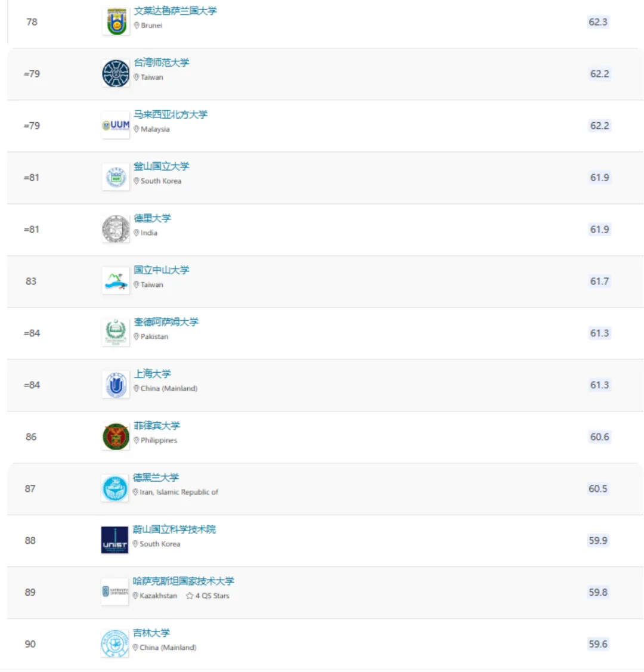Select the University of the Philippines seal
644x672 pixels.
point(116,436)
